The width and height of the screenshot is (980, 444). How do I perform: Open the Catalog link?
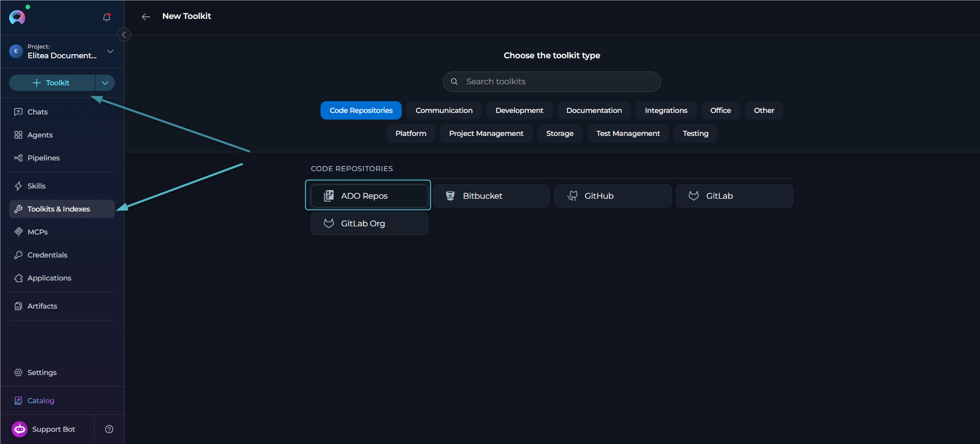[62, 401]
